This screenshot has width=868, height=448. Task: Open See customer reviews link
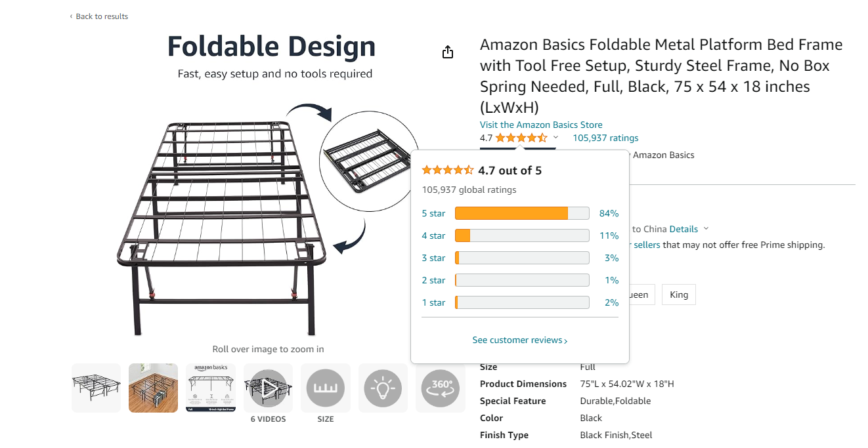(520, 340)
